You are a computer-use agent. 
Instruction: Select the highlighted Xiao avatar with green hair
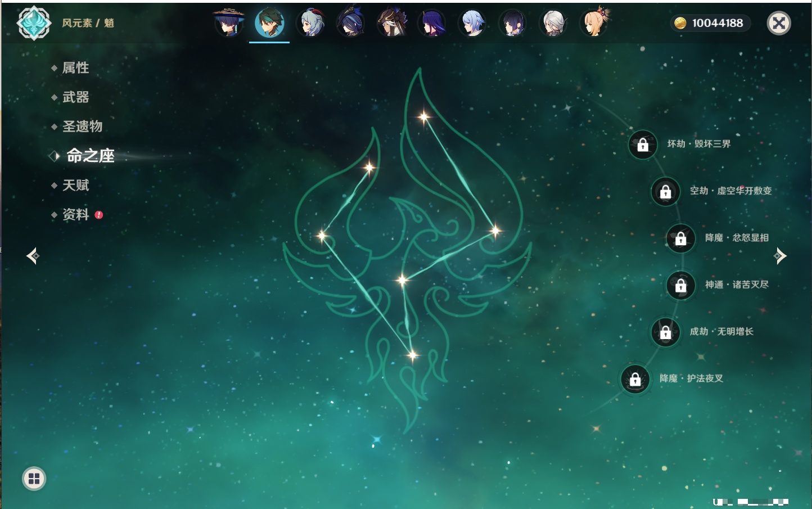(269, 22)
